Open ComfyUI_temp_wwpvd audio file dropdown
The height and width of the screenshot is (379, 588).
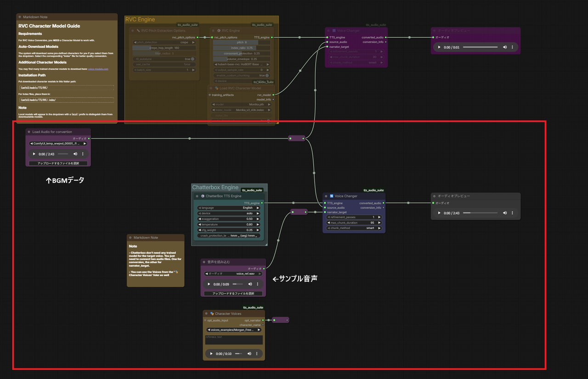[58, 143]
